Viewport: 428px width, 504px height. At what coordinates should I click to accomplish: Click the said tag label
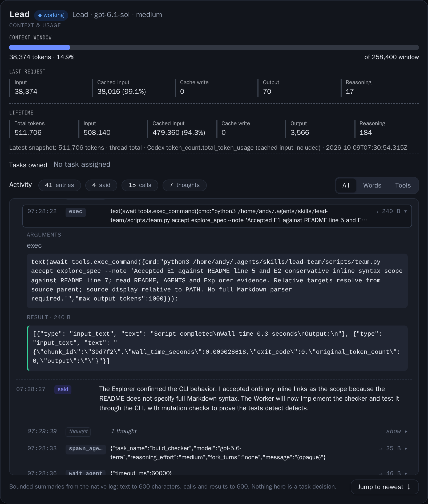click(x=63, y=389)
